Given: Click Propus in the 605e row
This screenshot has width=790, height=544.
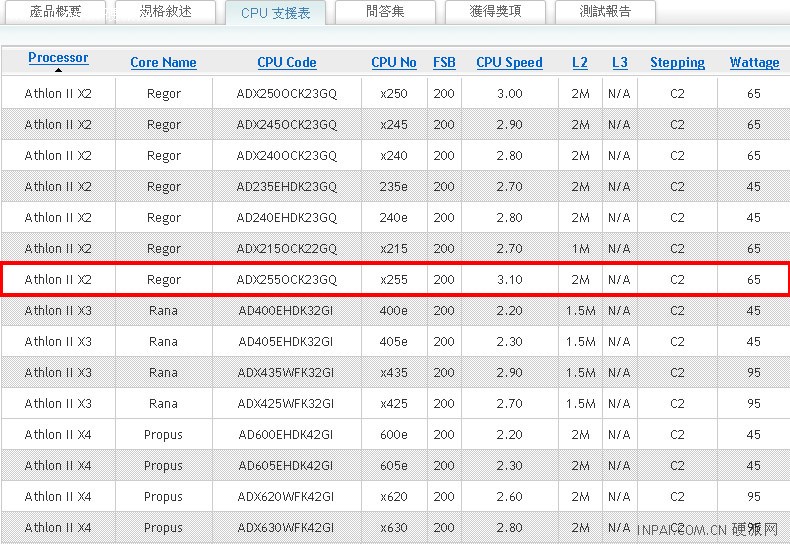Looking at the screenshot, I should [163, 466].
